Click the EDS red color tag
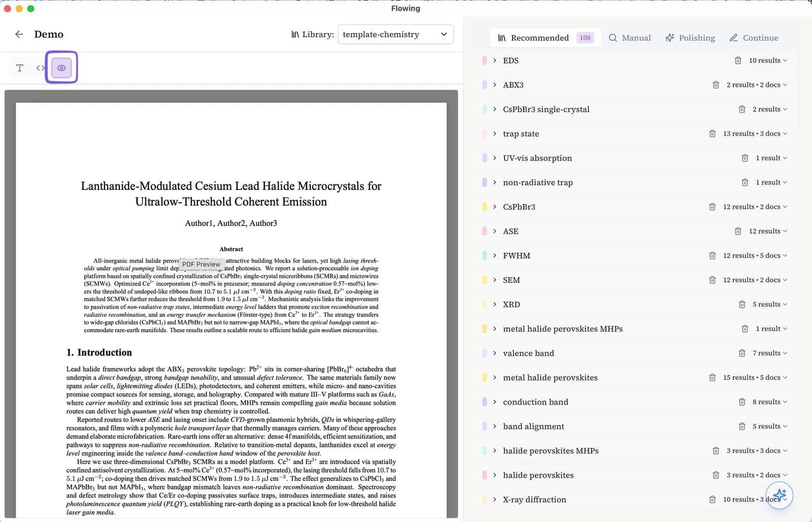Image resolution: width=812 pixels, height=522 pixels. click(x=485, y=60)
